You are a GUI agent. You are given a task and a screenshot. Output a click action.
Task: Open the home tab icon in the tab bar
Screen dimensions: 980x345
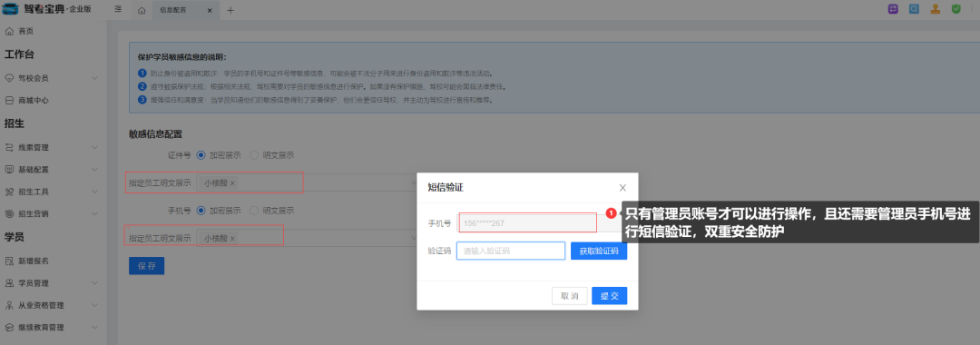142,10
